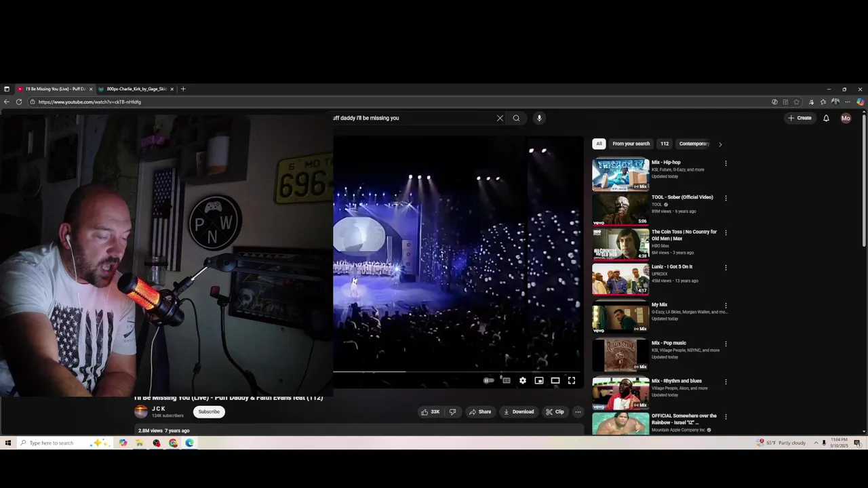Switch to miniplayer mode
This screenshot has height=488, width=868.
(538, 380)
